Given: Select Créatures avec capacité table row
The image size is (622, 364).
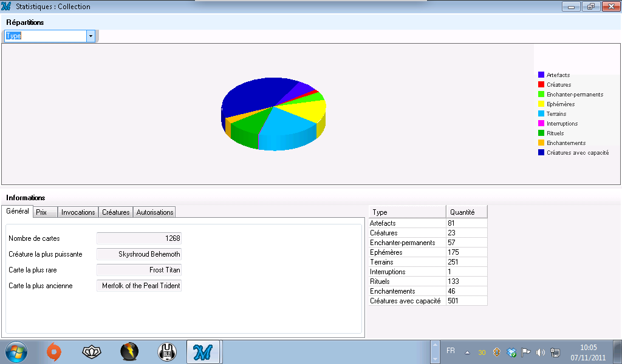Looking at the screenshot, I should click(x=428, y=301).
